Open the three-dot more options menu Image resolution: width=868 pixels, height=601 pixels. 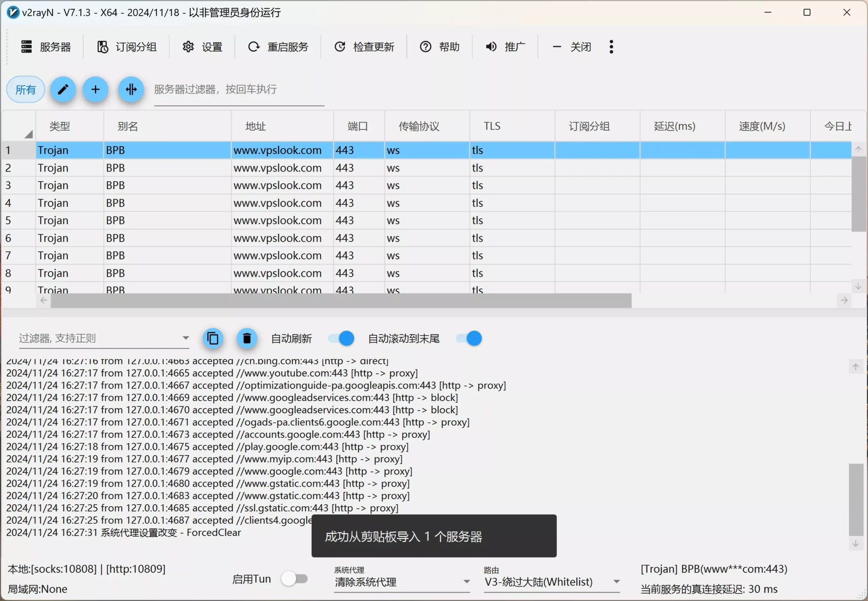pos(611,47)
